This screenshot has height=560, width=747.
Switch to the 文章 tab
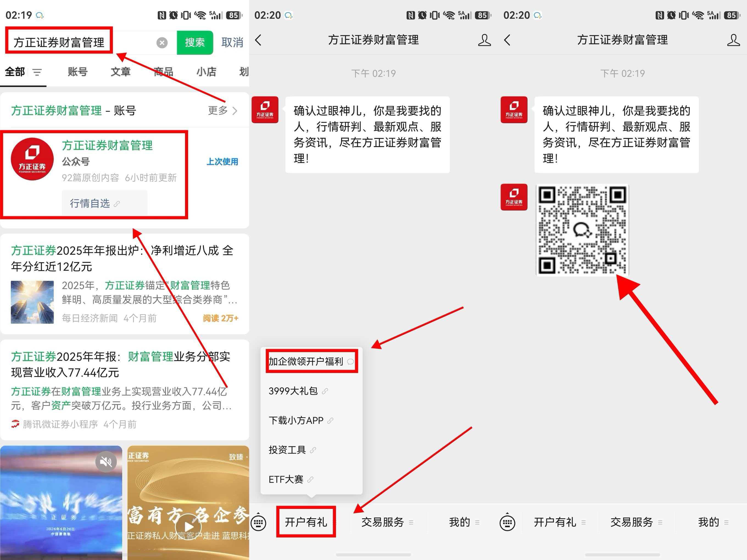click(x=121, y=72)
